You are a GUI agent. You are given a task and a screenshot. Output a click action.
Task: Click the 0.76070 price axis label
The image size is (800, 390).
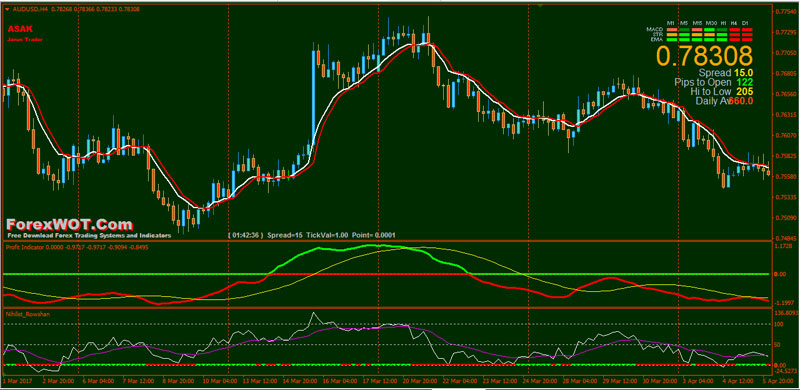coord(785,136)
